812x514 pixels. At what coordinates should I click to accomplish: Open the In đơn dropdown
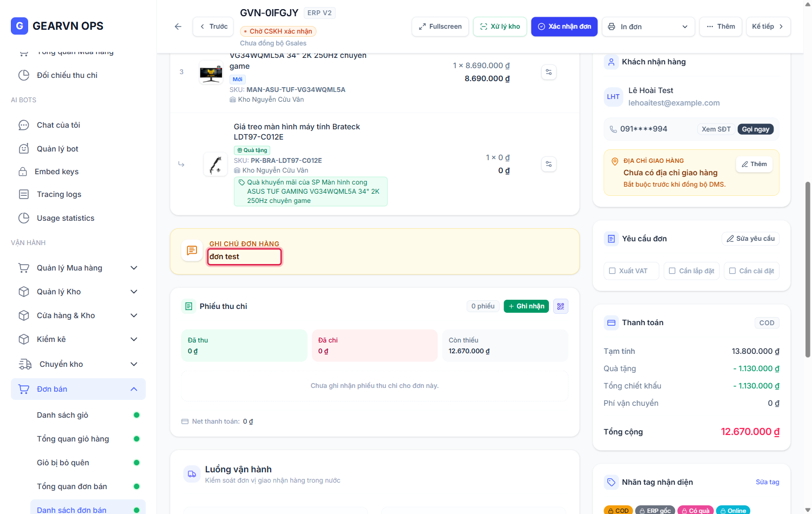point(649,27)
